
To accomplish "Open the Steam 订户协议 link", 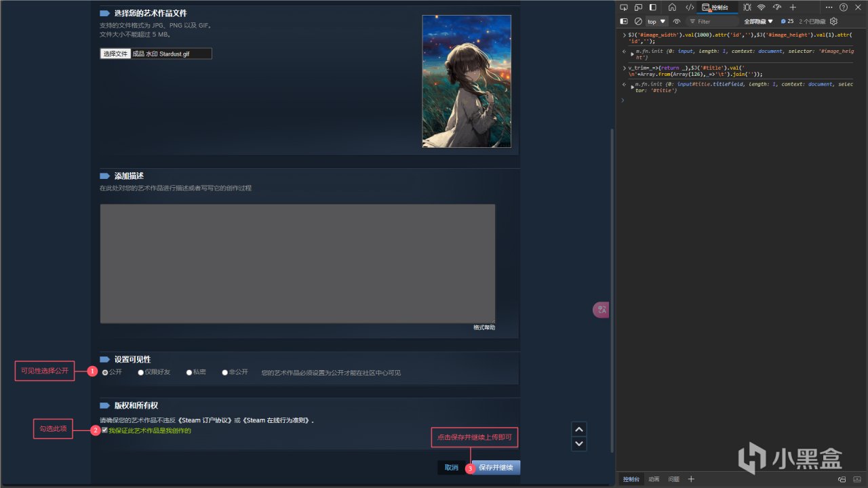I will tap(203, 420).
